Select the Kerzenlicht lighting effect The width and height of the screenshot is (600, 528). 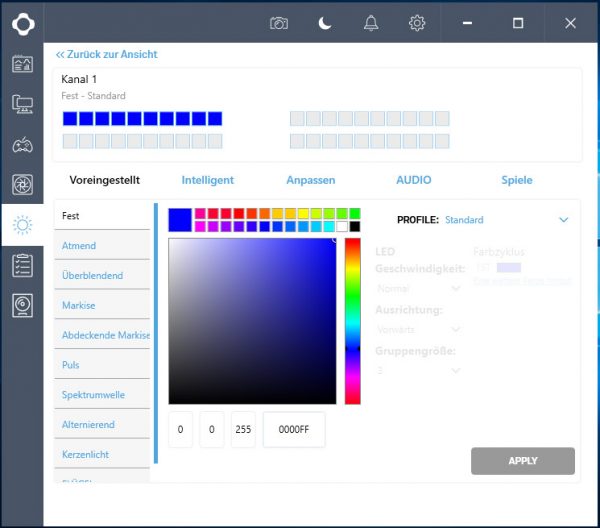point(102,455)
